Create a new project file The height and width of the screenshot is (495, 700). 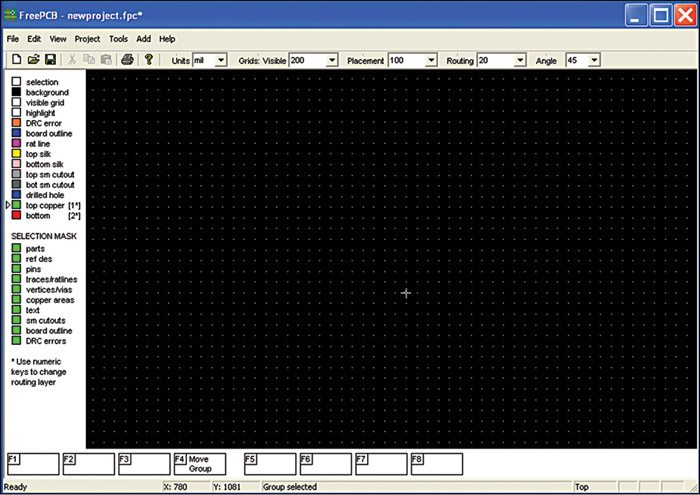coord(15,60)
